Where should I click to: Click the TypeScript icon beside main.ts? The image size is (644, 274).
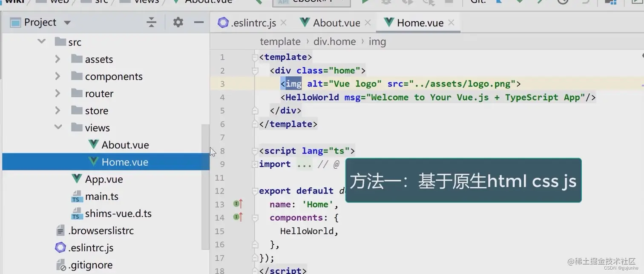coord(77,196)
